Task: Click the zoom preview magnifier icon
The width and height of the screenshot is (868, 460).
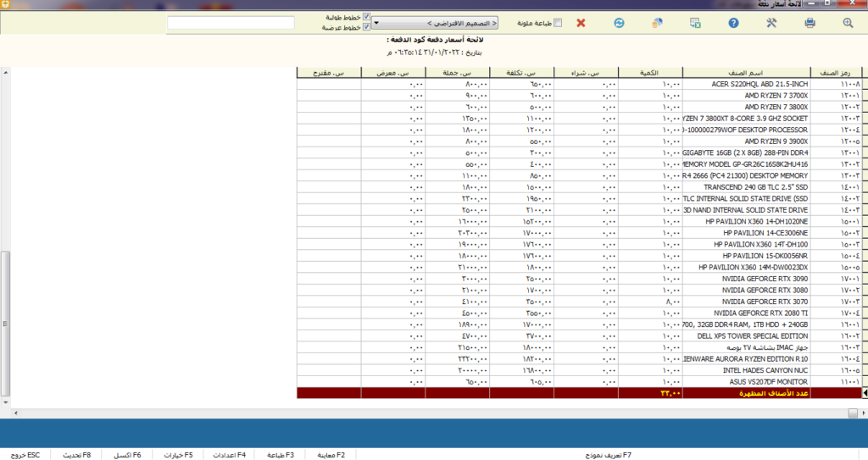Action: tap(848, 23)
